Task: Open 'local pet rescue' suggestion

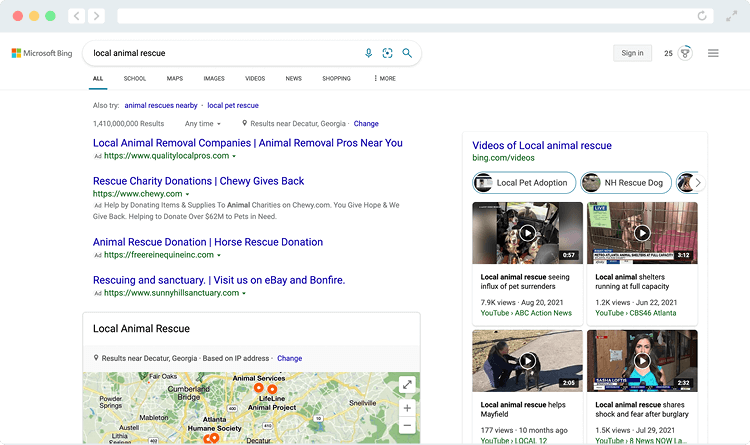Action: [x=233, y=105]
